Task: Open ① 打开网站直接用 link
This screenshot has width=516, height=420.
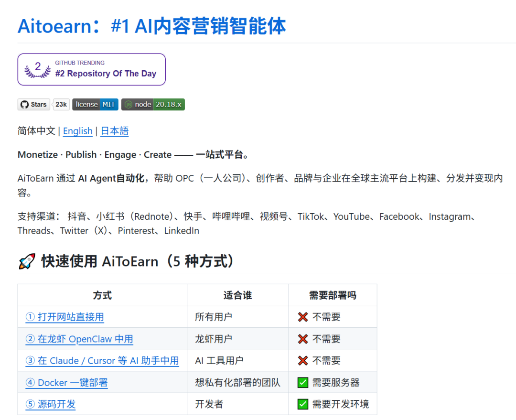Action: pyautogui.click(x=64, y=317)
